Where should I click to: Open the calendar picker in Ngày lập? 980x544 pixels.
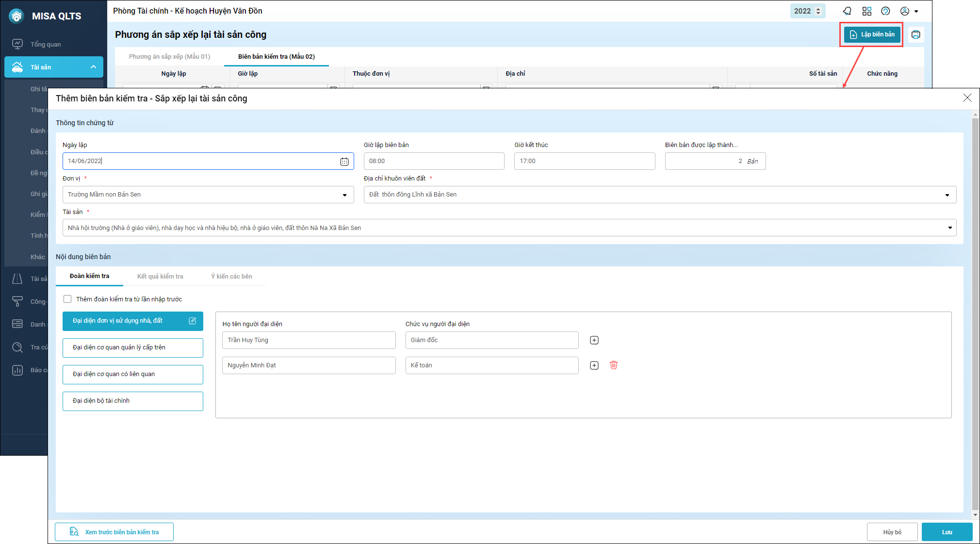click(344, 162)
